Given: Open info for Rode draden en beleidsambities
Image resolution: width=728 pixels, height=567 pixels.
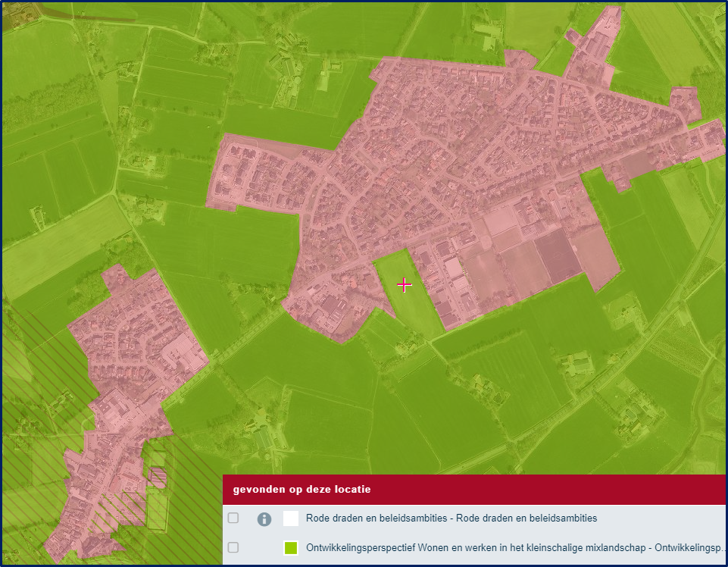Looking at the screenshot, I should pyautogui.click(x=264, y=518).
